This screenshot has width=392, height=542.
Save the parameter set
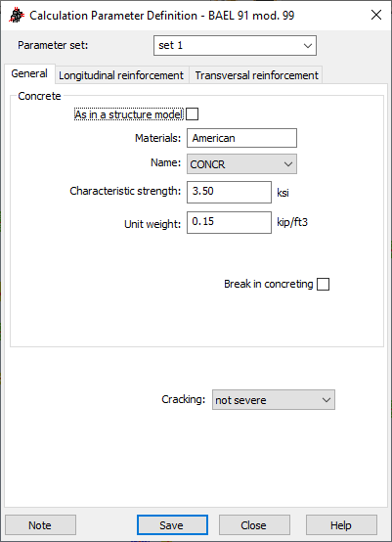(x=172, y=525)
